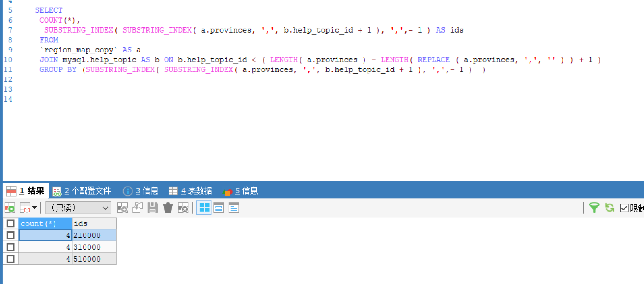
Task: Click the FROM keyword on line 8
Action: 49,40
